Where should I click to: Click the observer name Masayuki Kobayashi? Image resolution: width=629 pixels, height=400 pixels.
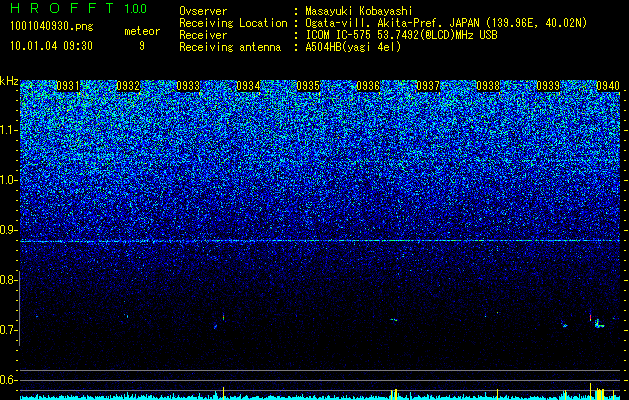coord(359,11)
